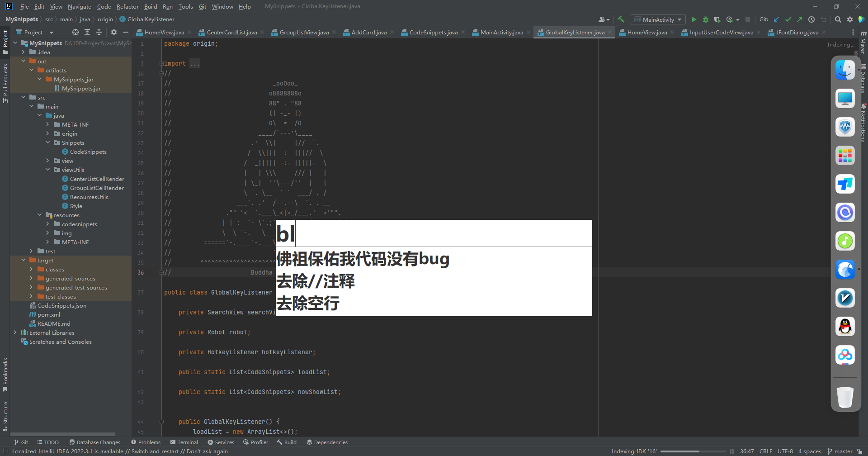This screenshot has width=868, height=456.
Task: Start debugging with the bug icon
Action: (705, 19)
